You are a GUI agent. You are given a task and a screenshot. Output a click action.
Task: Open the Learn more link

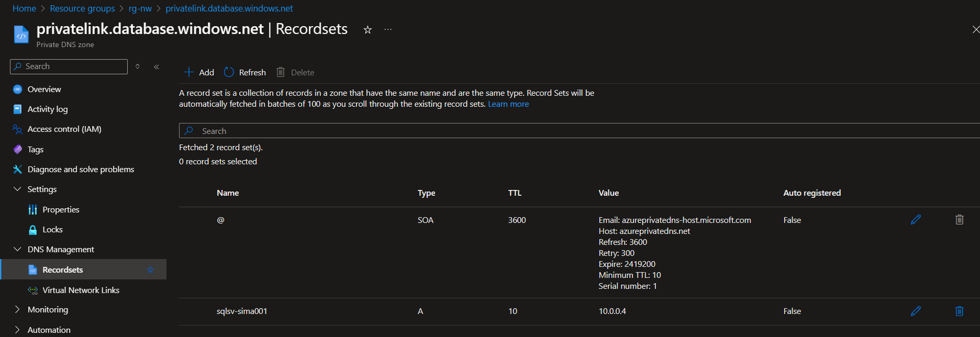coord(508,104)
